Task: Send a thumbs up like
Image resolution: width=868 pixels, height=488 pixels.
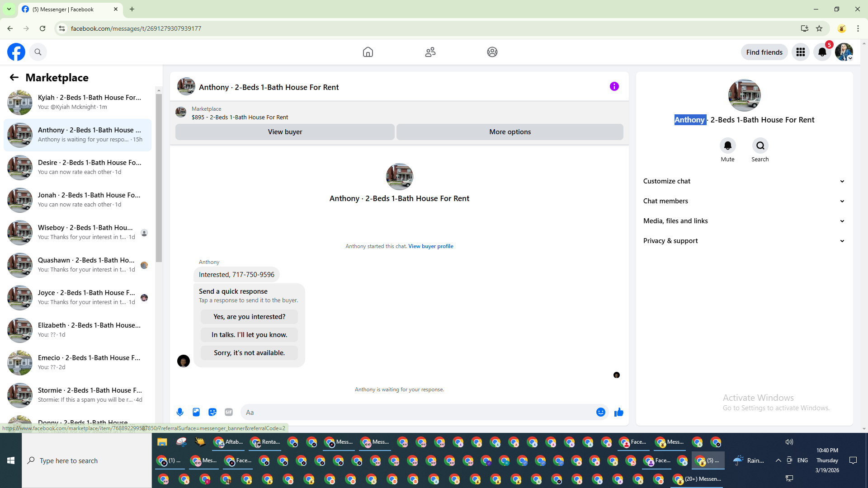Action: click(x=619, y=412)
